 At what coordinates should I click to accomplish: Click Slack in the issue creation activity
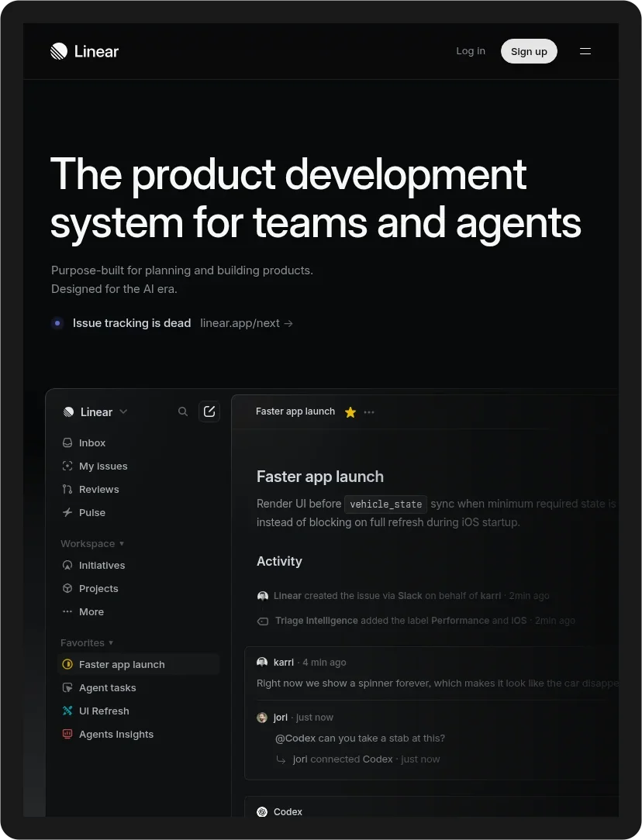[x=410, y=596]
